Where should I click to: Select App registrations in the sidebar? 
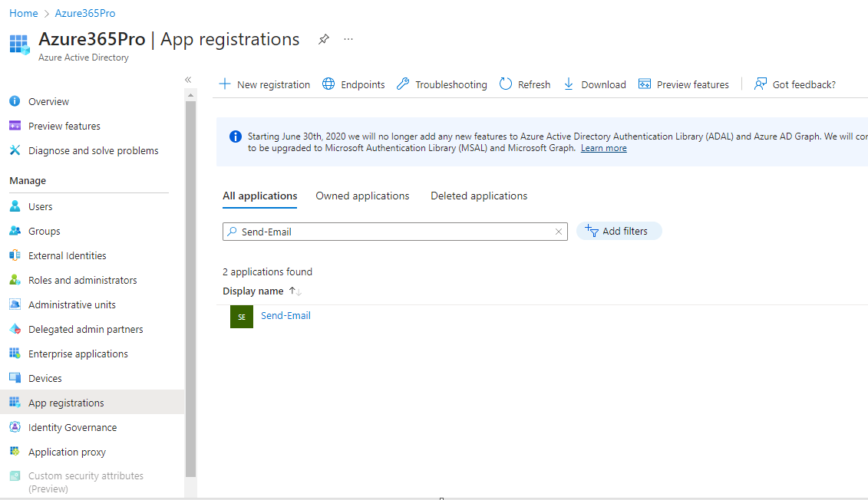92,403
